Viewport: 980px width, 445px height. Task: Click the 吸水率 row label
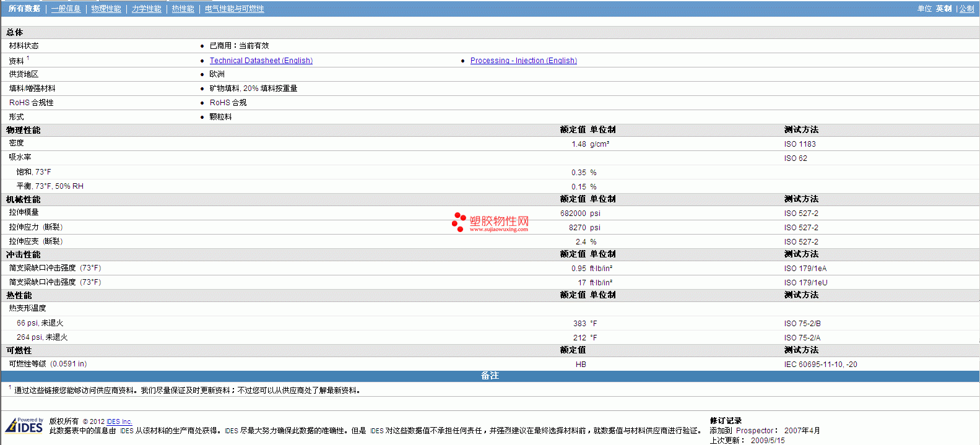(20, 157)
